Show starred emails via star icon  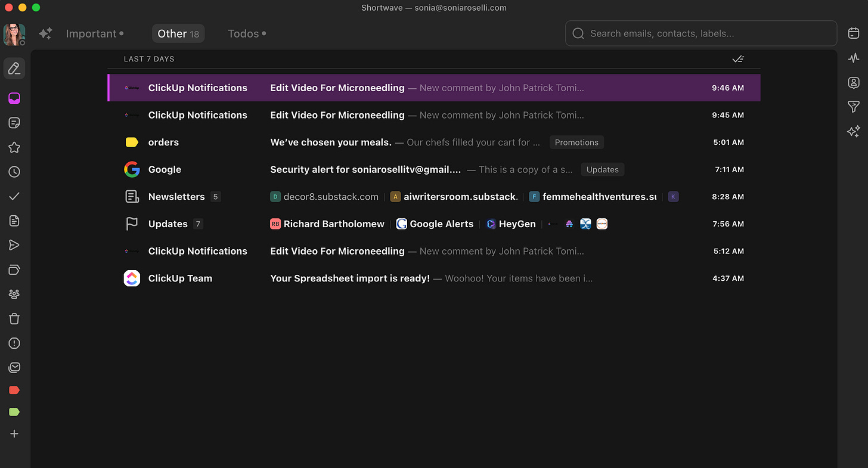click(14, 147)
